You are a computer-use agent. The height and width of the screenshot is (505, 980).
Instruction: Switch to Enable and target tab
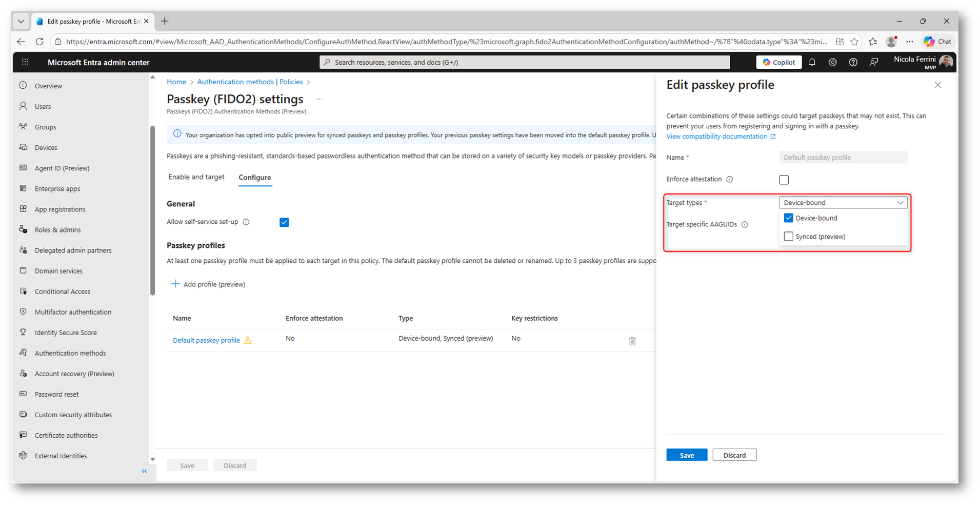(x=196, y=177)
